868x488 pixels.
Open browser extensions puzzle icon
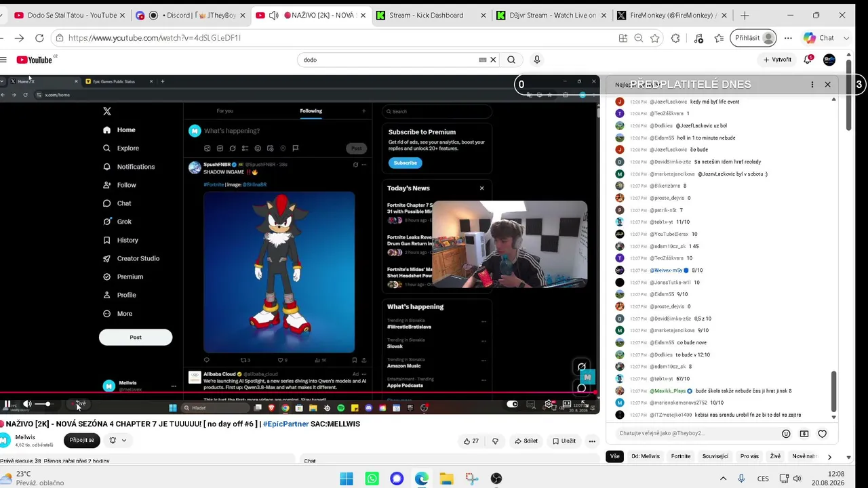tap(675, 38)
